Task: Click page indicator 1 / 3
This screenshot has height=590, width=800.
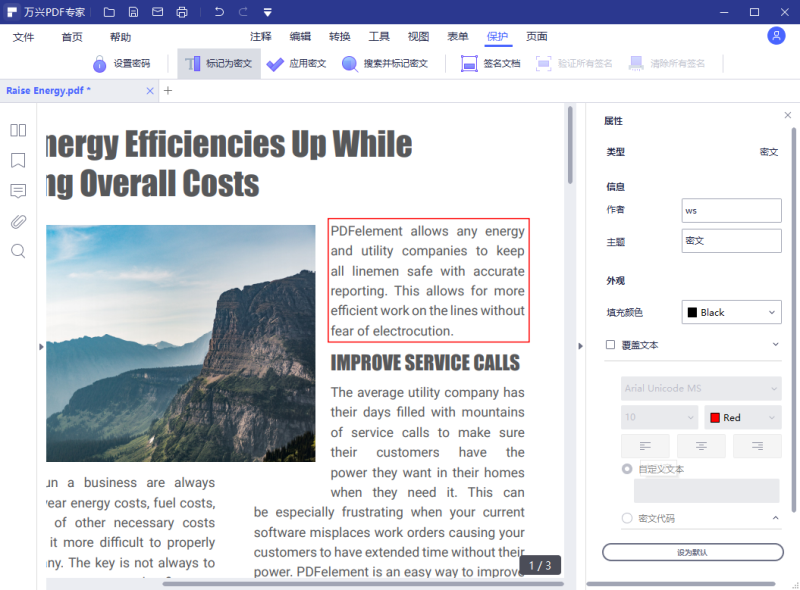Action: click(x=540, y=565)
